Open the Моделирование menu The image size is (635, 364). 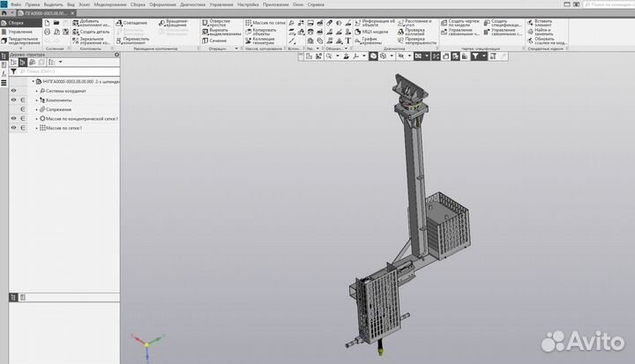(110, 4)
